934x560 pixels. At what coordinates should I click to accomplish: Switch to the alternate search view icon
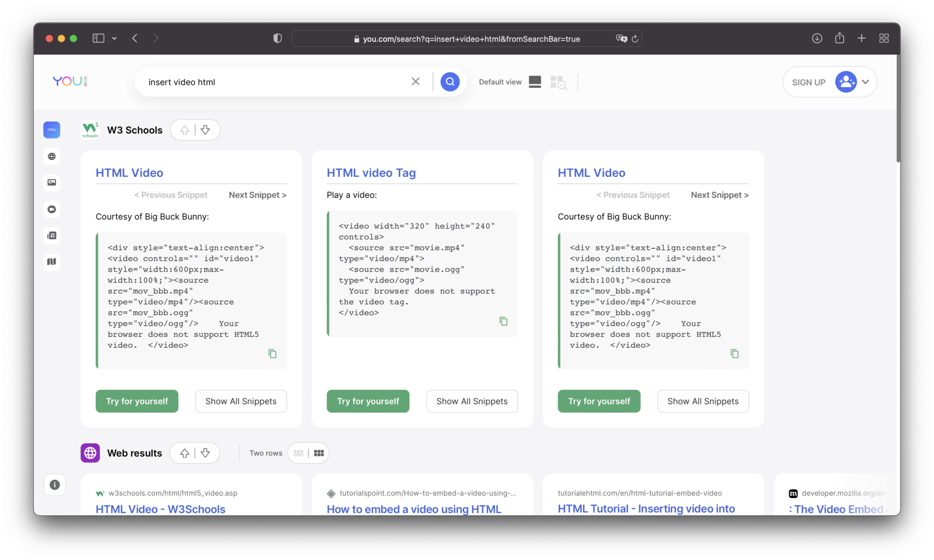(558, 82)
